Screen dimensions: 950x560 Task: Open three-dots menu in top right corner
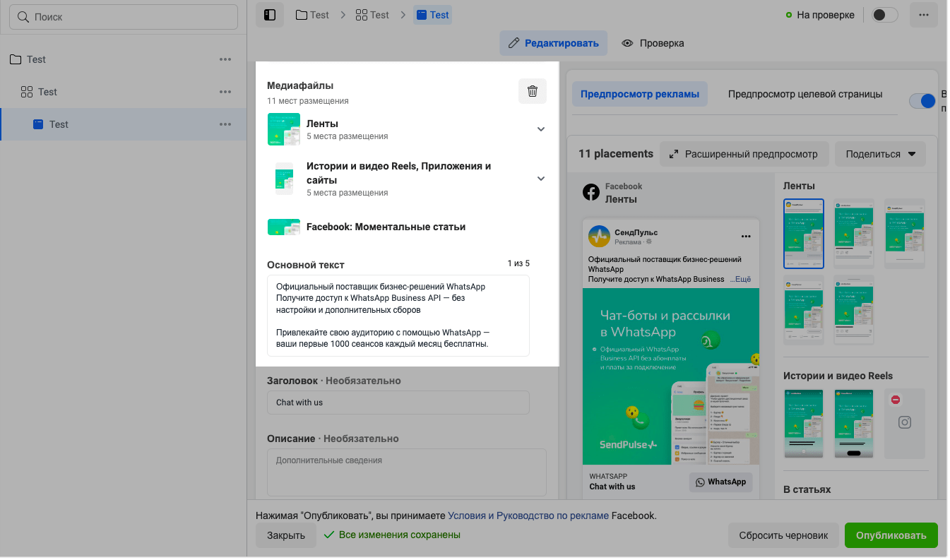(923, 15)
